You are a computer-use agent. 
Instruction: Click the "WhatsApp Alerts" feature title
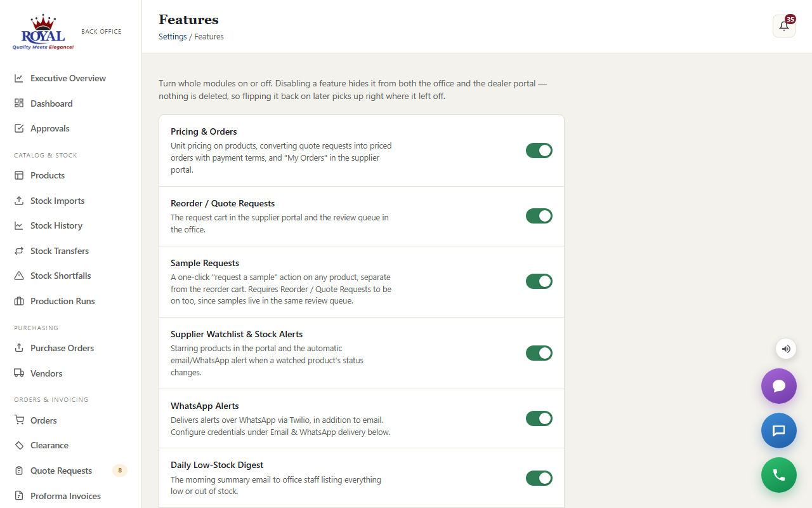205,406
